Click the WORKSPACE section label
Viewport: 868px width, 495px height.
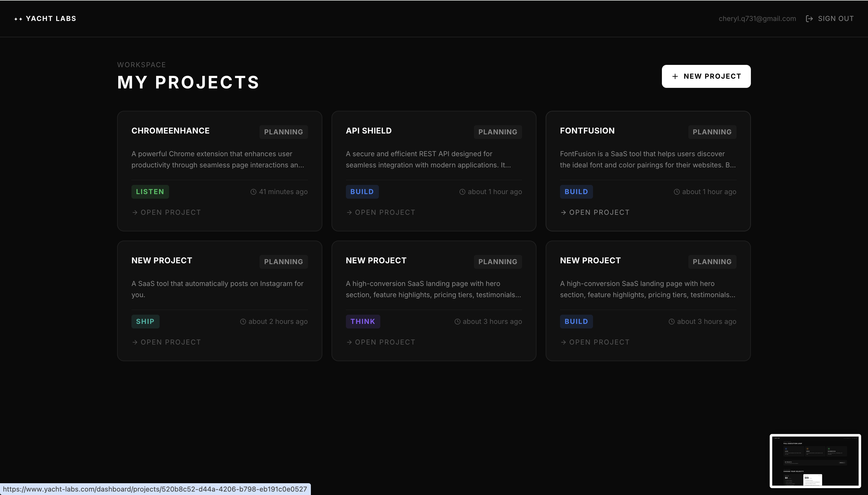pos(142,65)
